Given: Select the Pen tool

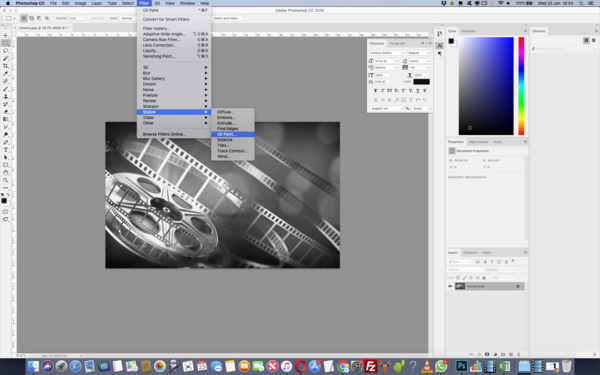Looking at the screenshot, I should coord(6,142).
